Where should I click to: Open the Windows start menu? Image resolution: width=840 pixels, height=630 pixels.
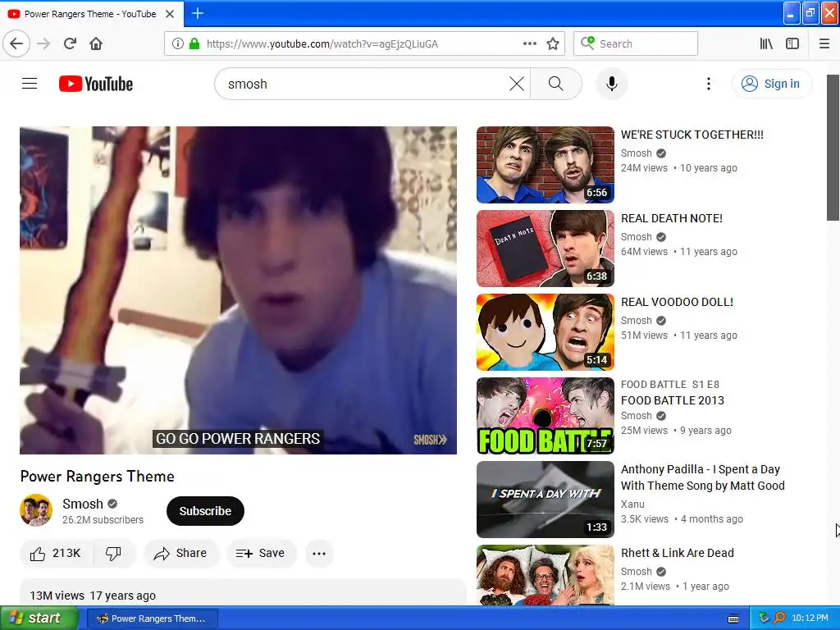[39, 619]
